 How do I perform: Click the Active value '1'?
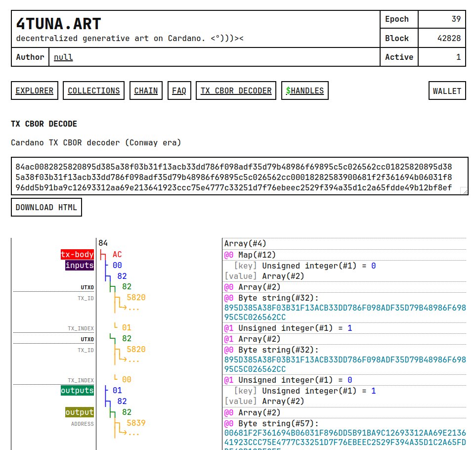(458, 57)
